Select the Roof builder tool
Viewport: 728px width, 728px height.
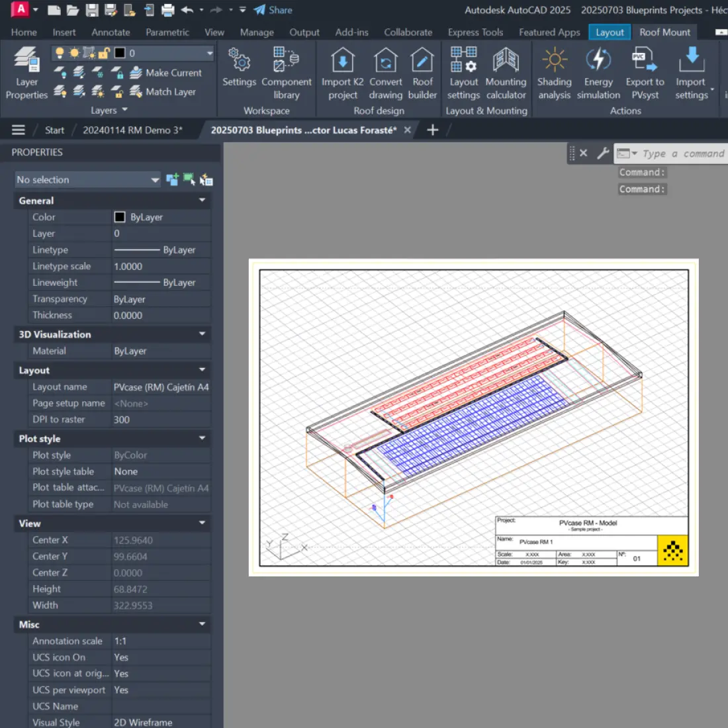click(x=423, y=73)
